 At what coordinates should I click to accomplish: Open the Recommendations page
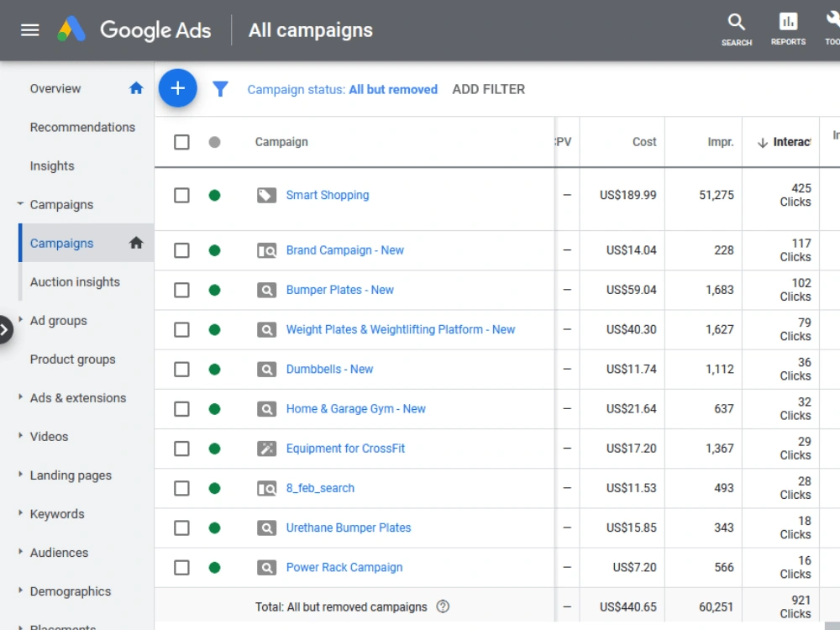pos(82,127)
